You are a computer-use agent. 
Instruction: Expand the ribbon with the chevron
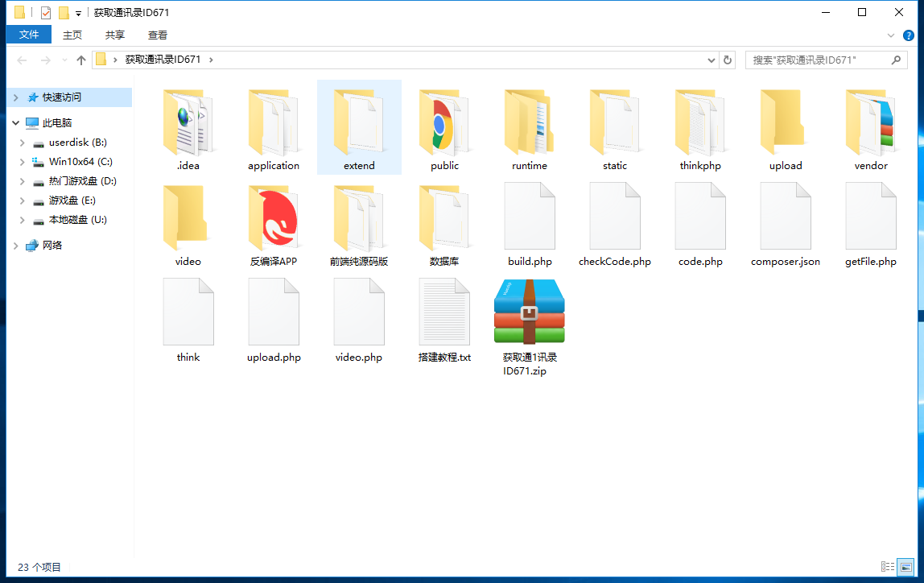pos(891,35)
